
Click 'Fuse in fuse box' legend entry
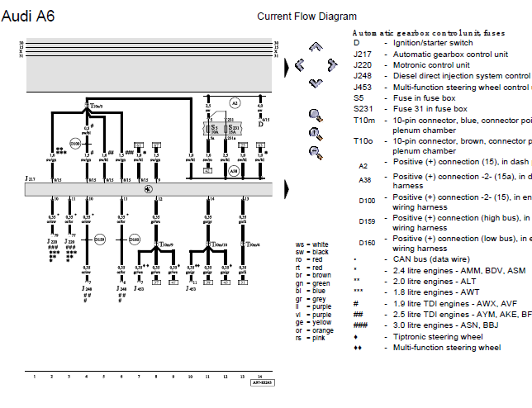point(424,98)
